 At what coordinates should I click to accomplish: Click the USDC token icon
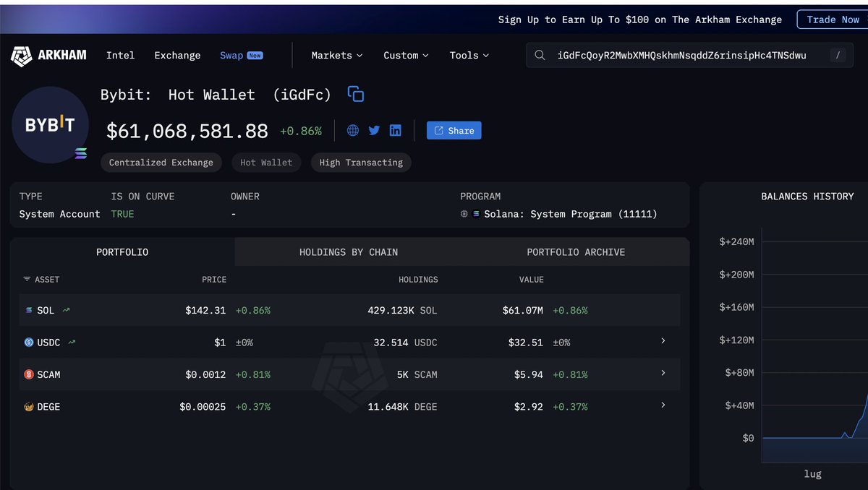29,343
